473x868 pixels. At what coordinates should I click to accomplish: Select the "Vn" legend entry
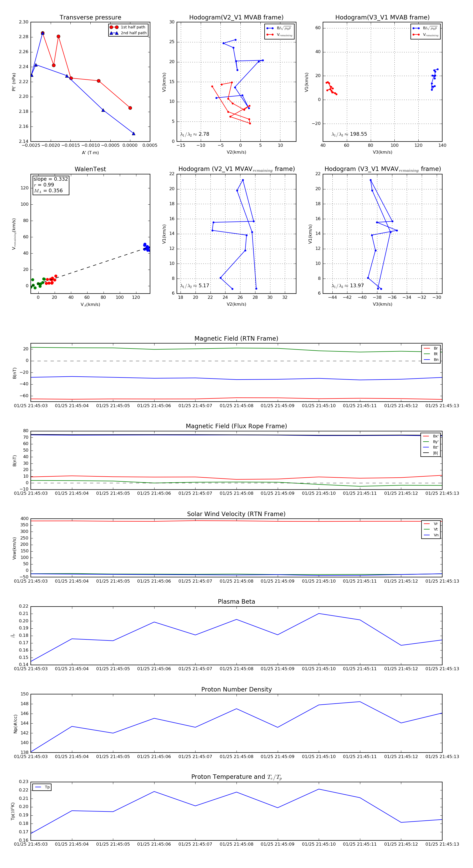tap(431, 535)
